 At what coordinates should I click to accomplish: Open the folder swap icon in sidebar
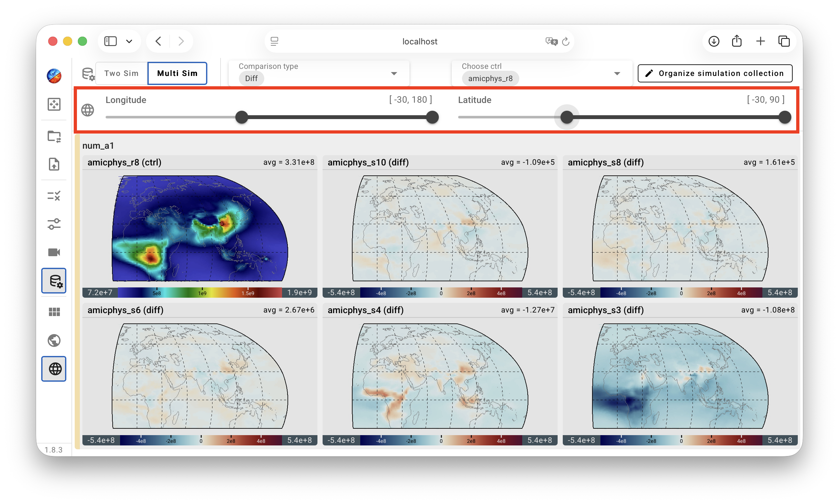point(54,136)
